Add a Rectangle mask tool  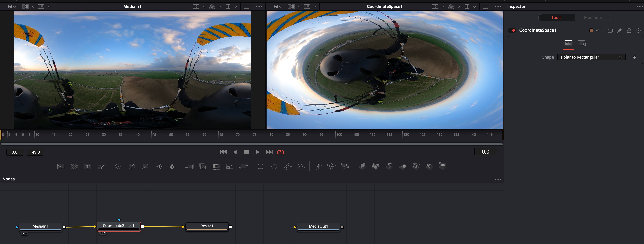click(x=260, y=166)
